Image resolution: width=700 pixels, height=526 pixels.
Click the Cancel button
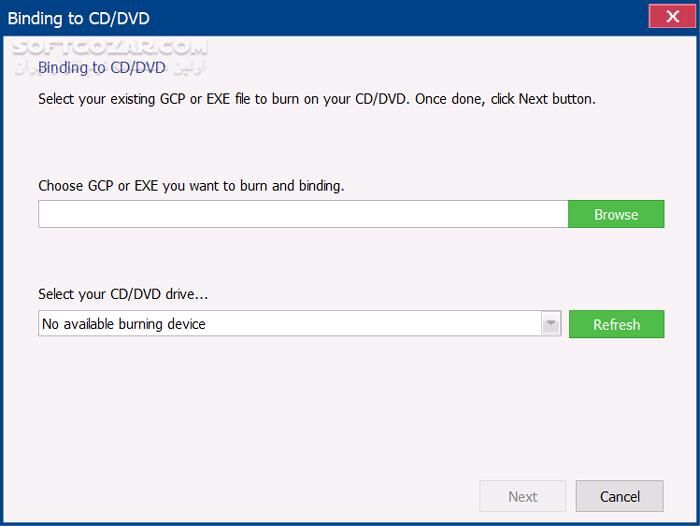pyautogui.click(x=619, y=496)
